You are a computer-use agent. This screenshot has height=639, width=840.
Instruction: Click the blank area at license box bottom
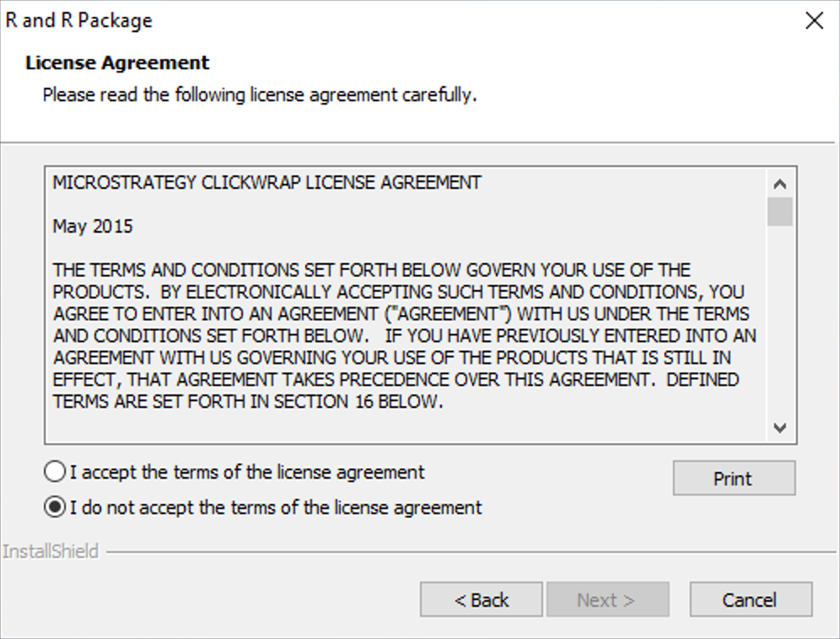pos(405,428)
